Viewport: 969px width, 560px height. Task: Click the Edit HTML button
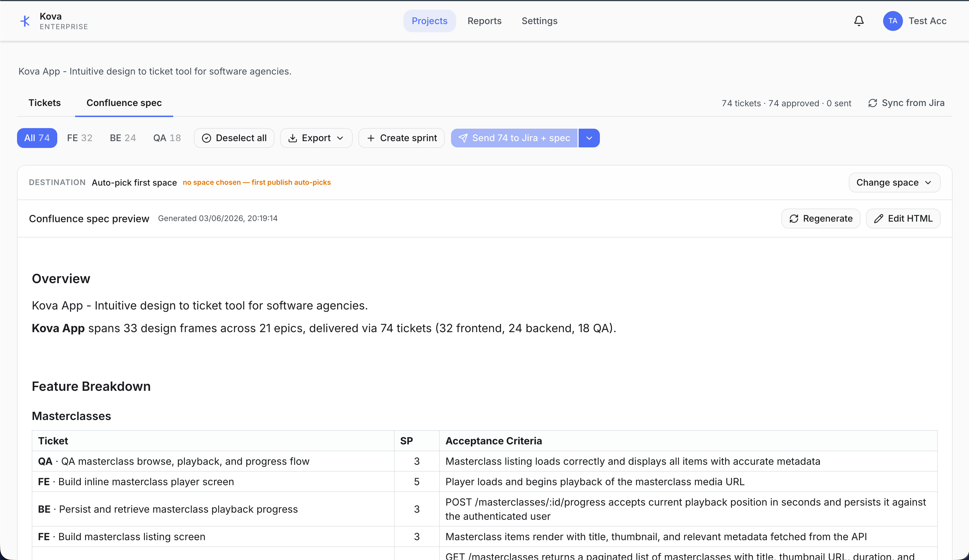(x=903, y=219)
